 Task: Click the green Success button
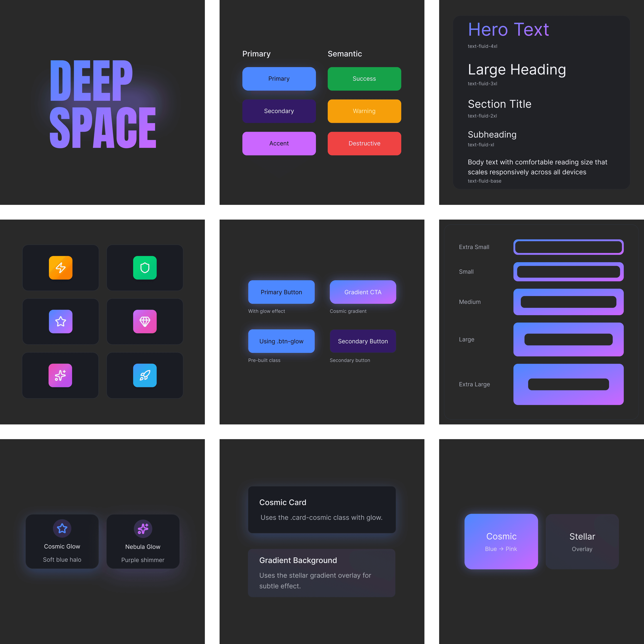[364, 79]
